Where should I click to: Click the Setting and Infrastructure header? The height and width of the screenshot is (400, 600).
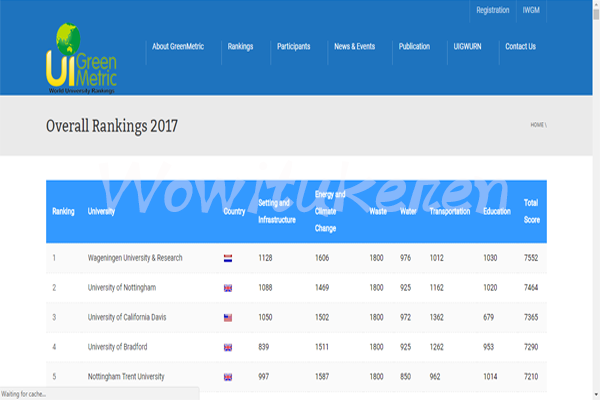coord(277,211)
